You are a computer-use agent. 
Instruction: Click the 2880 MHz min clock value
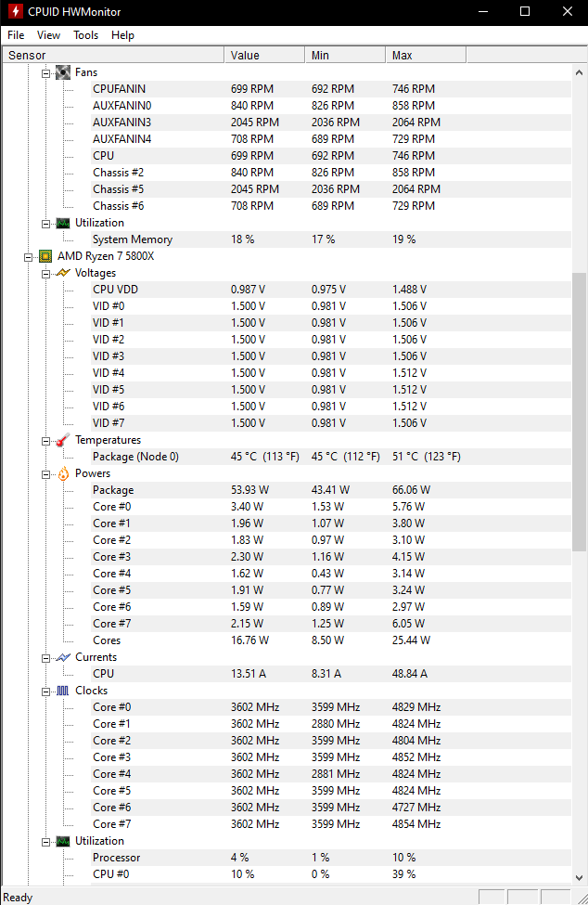[336, 724]
